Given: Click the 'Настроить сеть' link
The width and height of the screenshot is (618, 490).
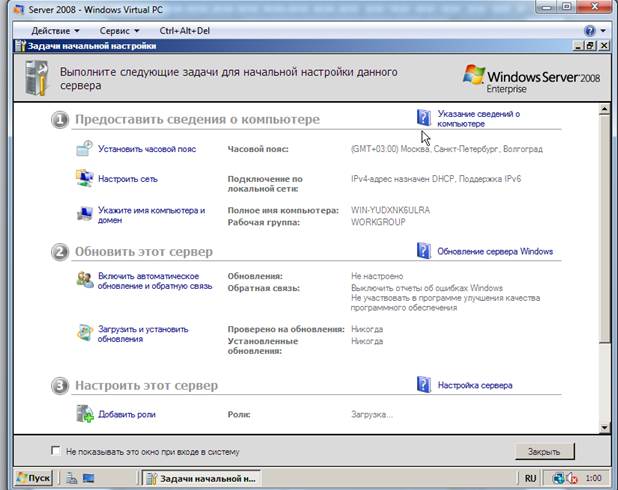Looking at the screenshot, I should click(128, 179).
